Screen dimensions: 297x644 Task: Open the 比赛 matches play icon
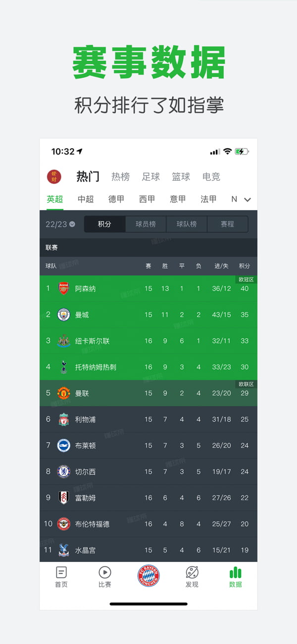pos(105,573)
